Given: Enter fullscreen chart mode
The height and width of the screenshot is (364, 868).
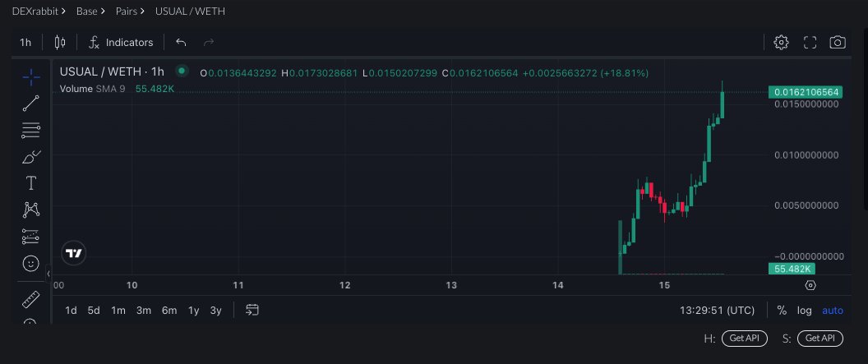Looking at the screenshot, I should click(810, 42).
